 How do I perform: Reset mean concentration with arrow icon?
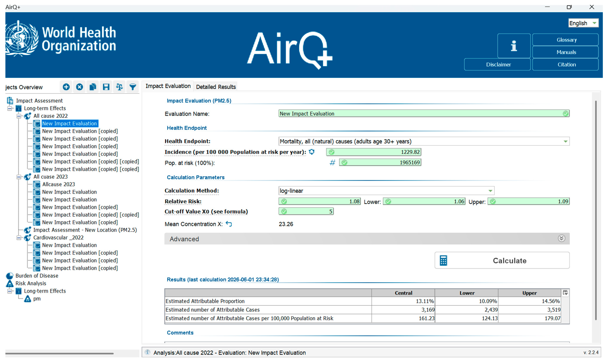pos(229,224)
